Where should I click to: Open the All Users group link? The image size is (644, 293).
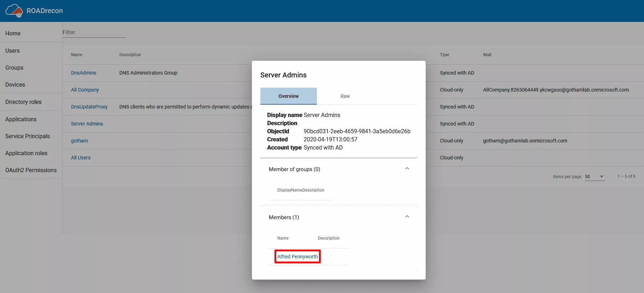point(81,158)
